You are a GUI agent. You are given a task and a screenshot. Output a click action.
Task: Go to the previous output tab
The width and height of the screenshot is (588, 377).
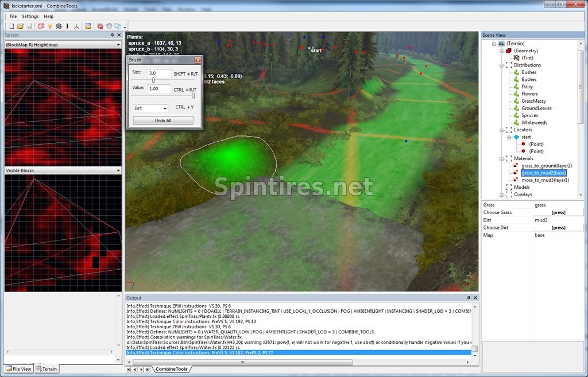(x=134, y=369)
